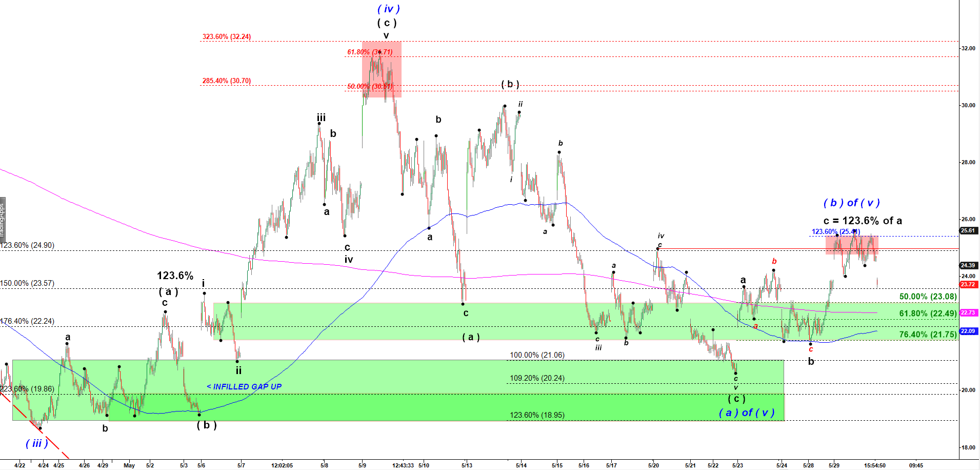
Task: Click the 12:43:33 time label
Action: [x=403, y=466]
